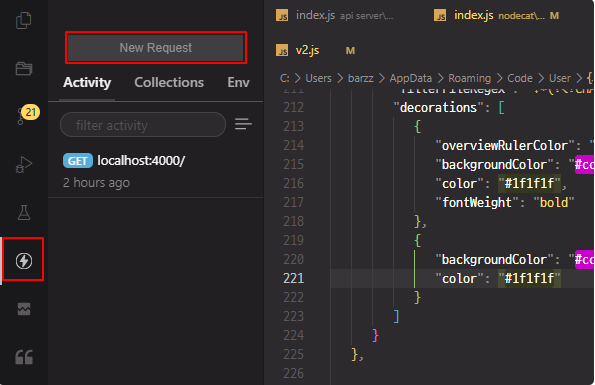Click the barzz breadcrumb segment

click(x=360, y=78)
